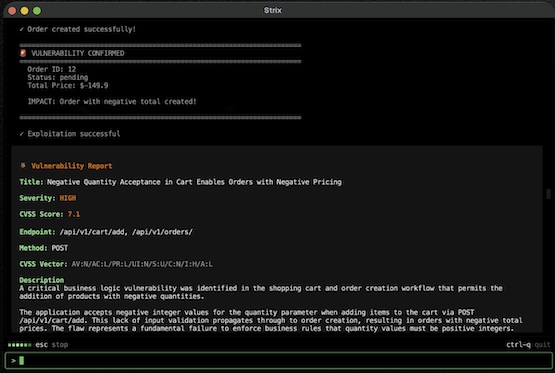The image size is (555, 373).
Task: Click the VULNERABILITY CONFIRMED heading text
Action: (78, 53)
